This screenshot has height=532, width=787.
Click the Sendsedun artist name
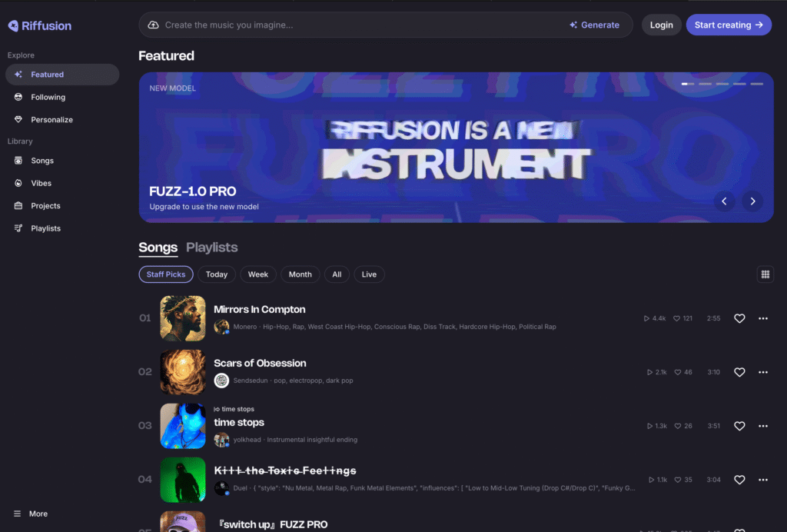(251, 381)
